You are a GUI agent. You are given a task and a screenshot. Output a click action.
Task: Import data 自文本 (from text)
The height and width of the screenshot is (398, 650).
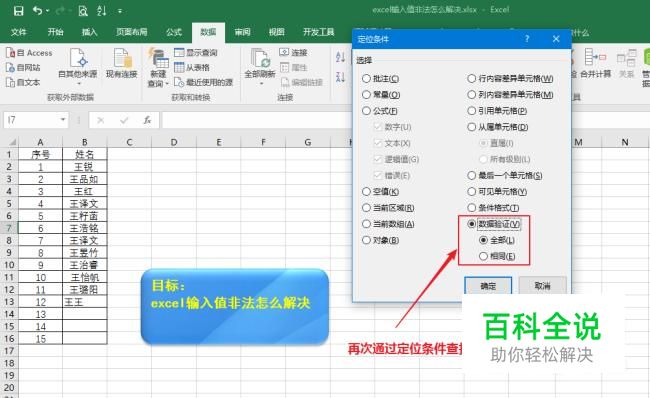23,82
